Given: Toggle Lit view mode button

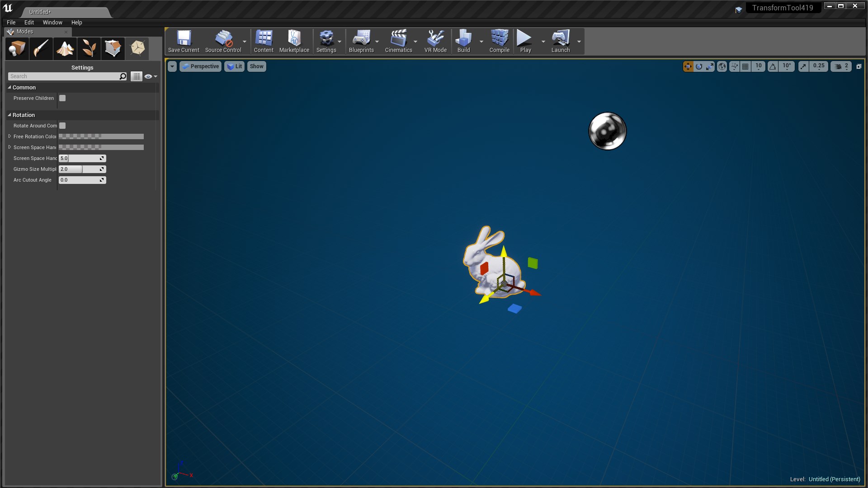Looking at the screenshot, I should pyautogui.click(x=234, y=66).
